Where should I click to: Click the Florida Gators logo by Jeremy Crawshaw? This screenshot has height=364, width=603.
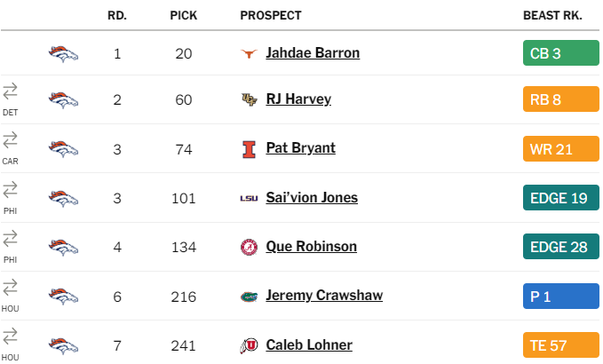point(249,297)
